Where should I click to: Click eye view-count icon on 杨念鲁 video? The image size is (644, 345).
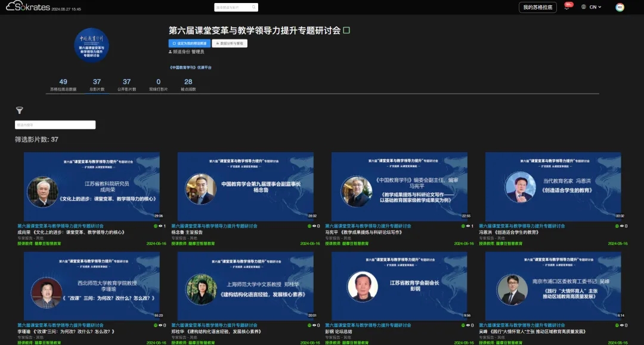tap(315, 226)
